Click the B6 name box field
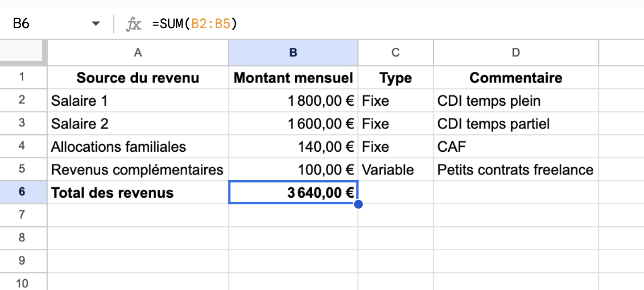Image resolution: width=644 pixels, height=290 pixels. click(45, 24)
